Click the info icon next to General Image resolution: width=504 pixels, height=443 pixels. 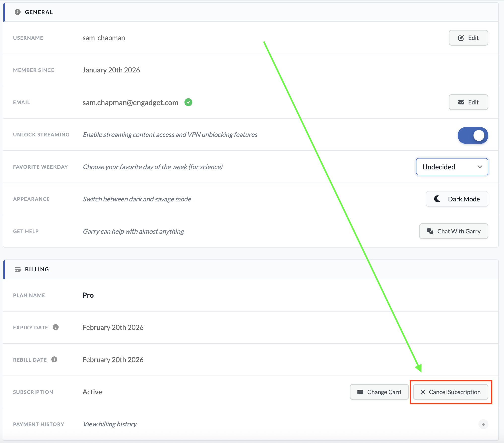pyautogui.click(x=17, y=12)
